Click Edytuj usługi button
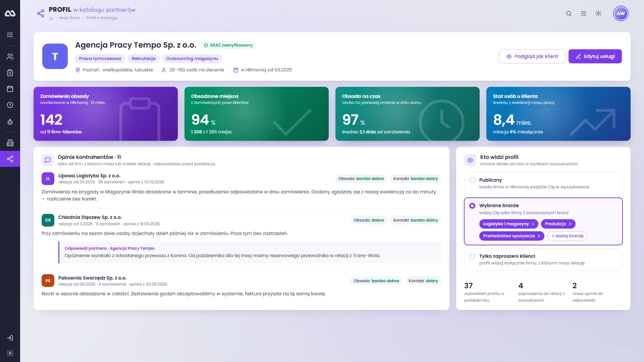Image resolution: width=644 pixels, height=362 pixels. (x=595, y=56)
